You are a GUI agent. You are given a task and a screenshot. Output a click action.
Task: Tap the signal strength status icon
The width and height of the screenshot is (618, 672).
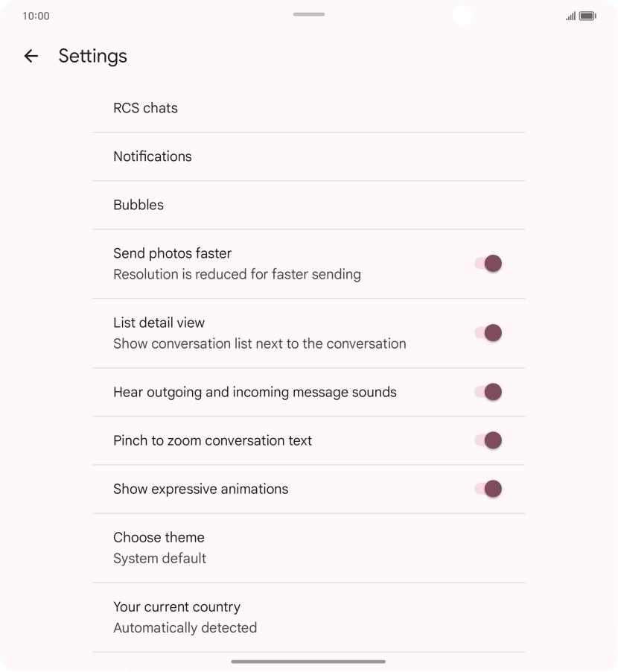click(570, 16)
